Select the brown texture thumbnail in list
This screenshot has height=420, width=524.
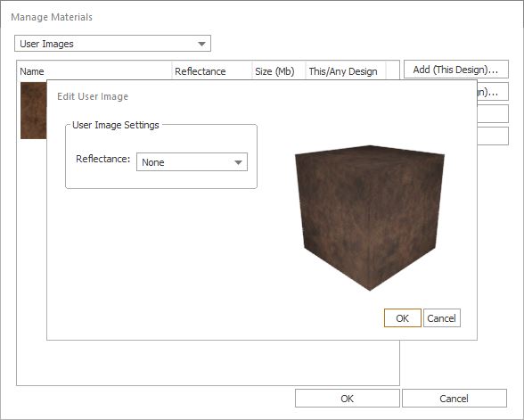coord(34,111)
